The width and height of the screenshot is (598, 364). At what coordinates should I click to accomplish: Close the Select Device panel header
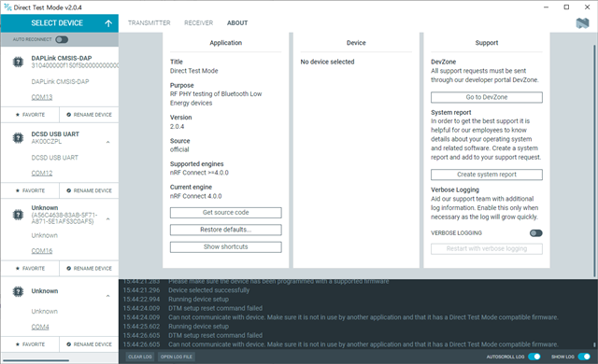coord(60,23)
